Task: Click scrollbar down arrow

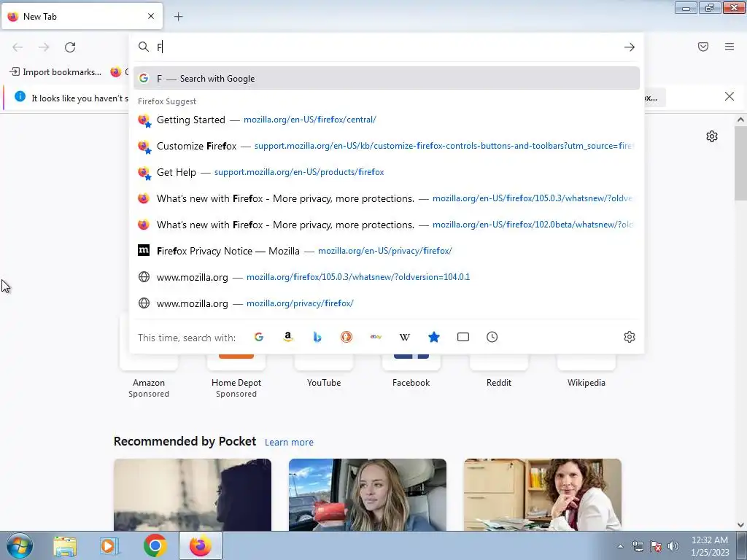Action: point(740,525)
